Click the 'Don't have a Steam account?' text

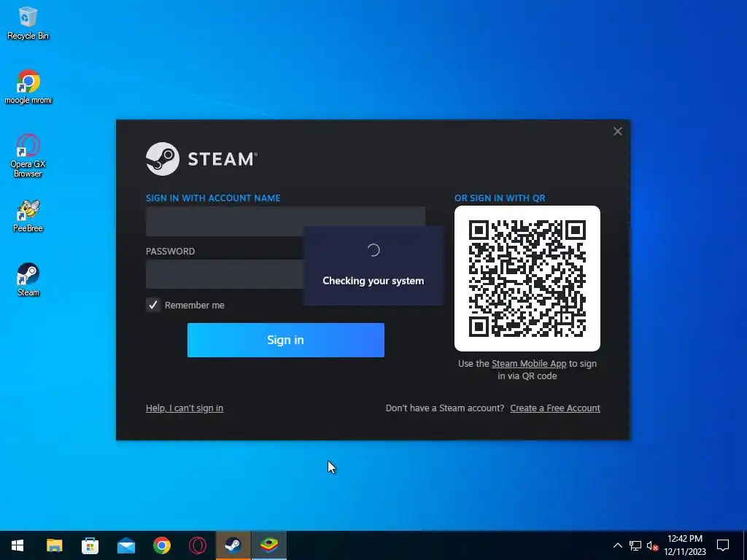tap(445, 408)
